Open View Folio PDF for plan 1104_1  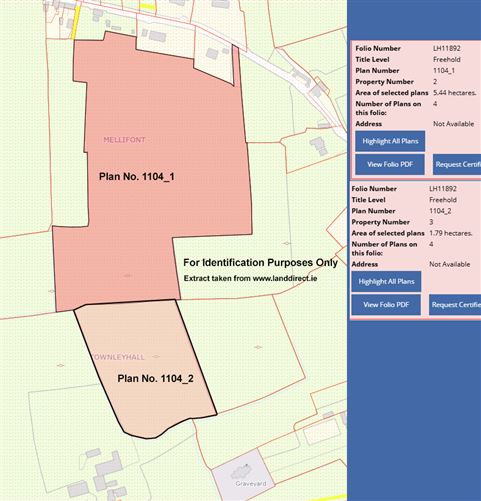point(390,164)
